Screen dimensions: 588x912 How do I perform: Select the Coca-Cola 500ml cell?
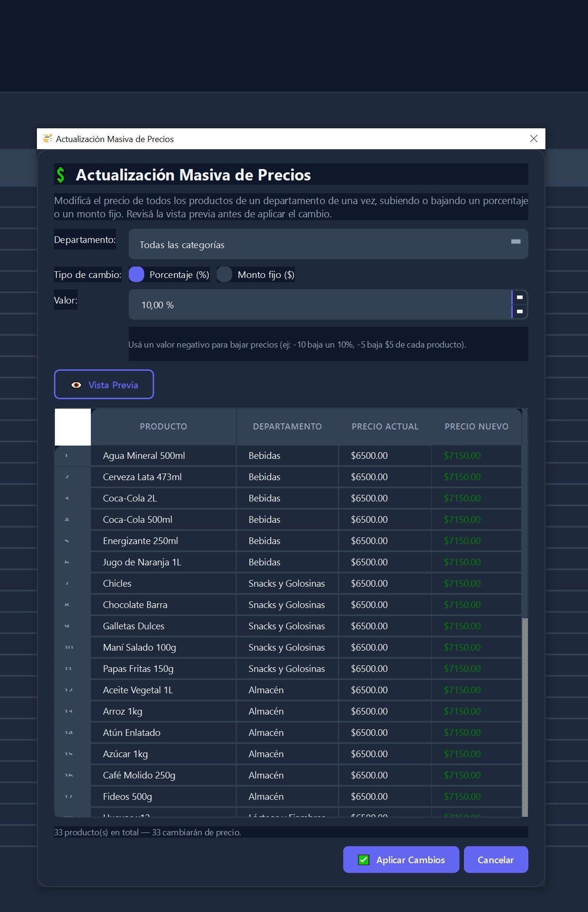[x=163, y=519]
